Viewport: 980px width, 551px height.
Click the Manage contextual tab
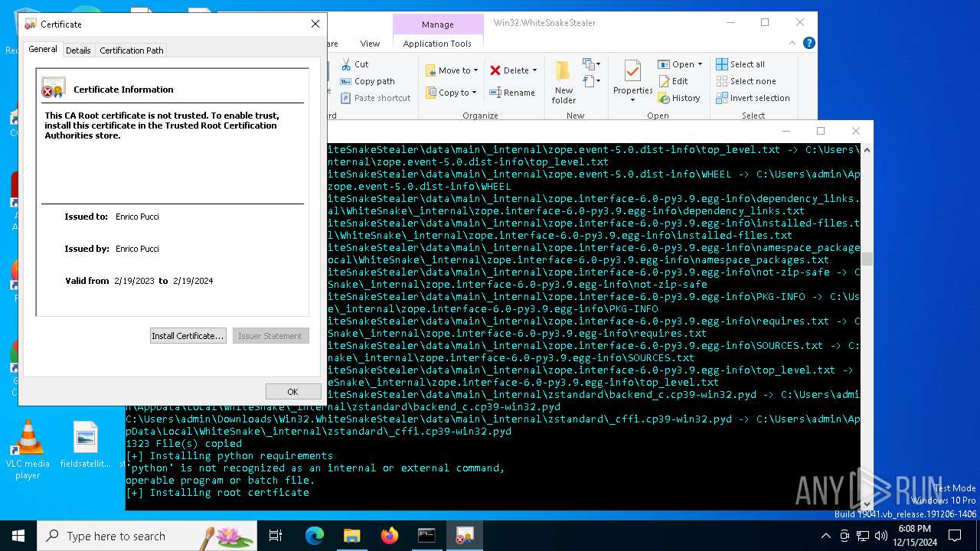(437, 24)
